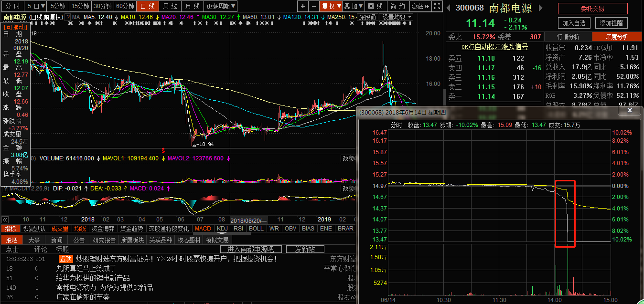Switch to 分时 view

coord(12,6)
